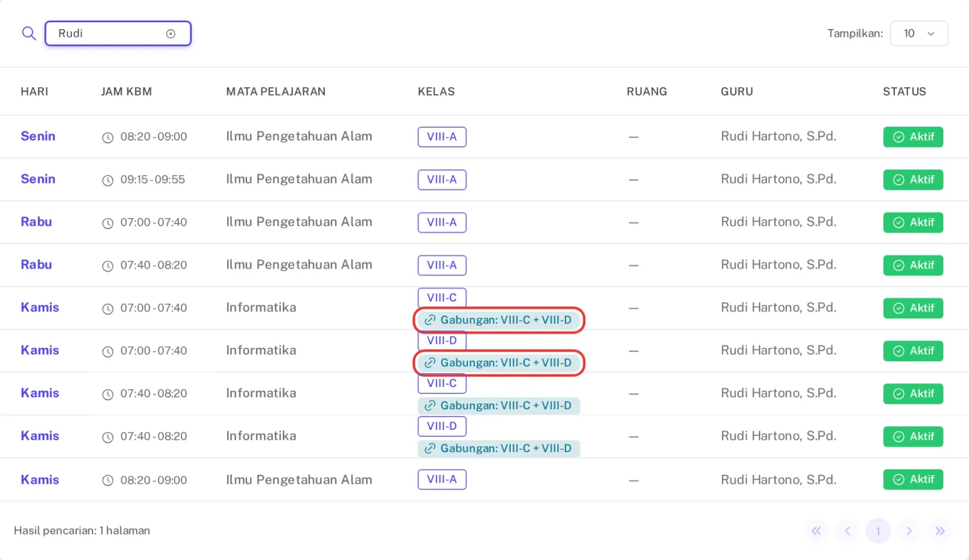Click VIII-A badge in Senin 09:15-09:55 row
Image resolution: width=969 pixels, height=560 pixels.
point(442,180)
